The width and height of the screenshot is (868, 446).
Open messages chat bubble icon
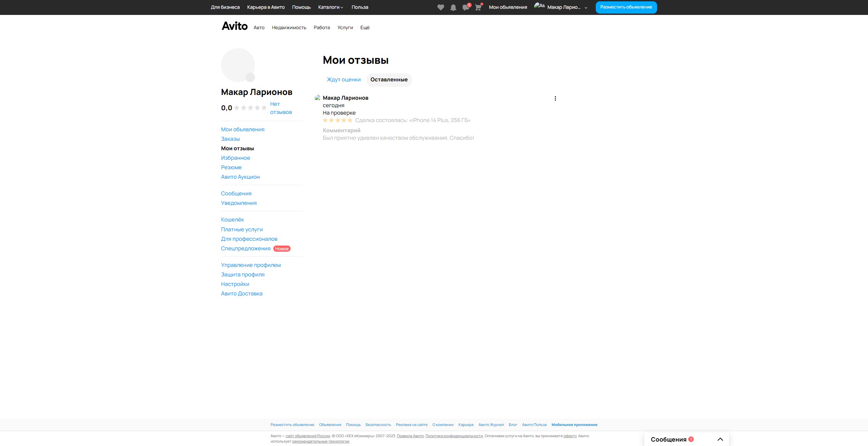pos(466,7)
